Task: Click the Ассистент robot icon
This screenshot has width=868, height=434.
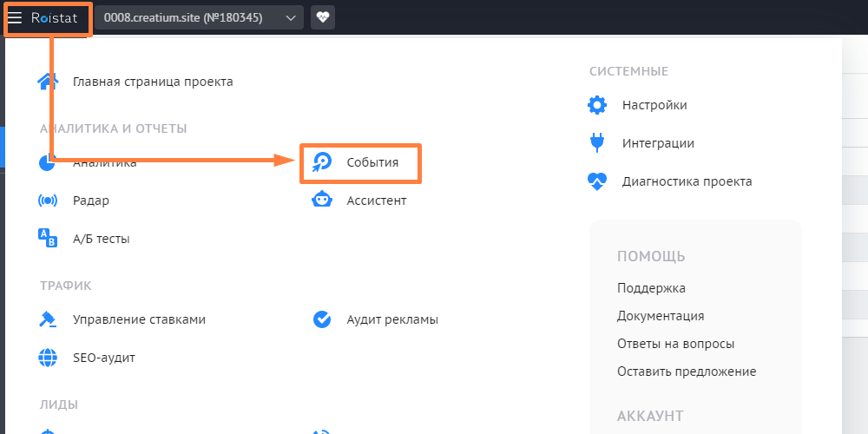Action: coord(322,200)
